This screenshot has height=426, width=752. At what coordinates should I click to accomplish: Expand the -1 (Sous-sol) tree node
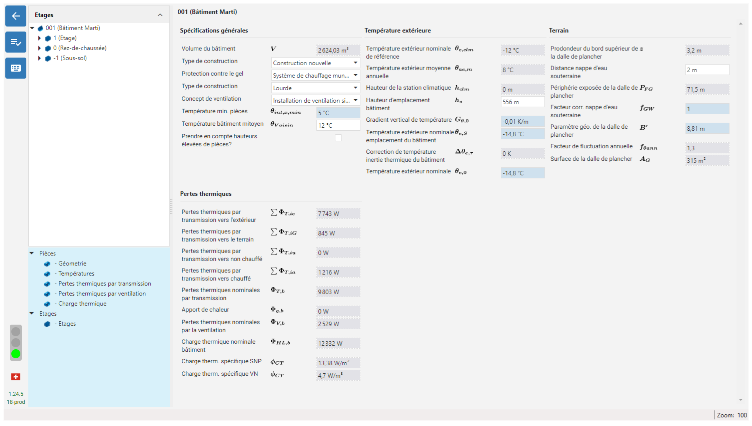click(x=39, y=58)
